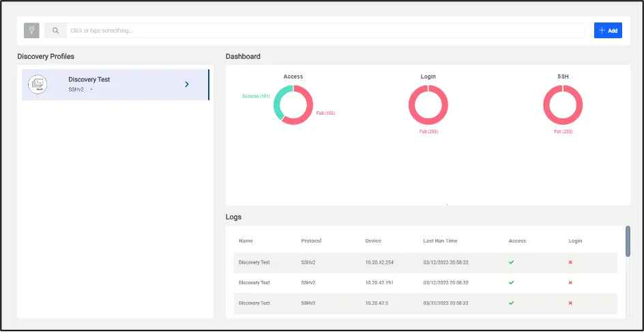Click the Logs section heading
This screenshot has width=644, height=332.
[233, 217]
